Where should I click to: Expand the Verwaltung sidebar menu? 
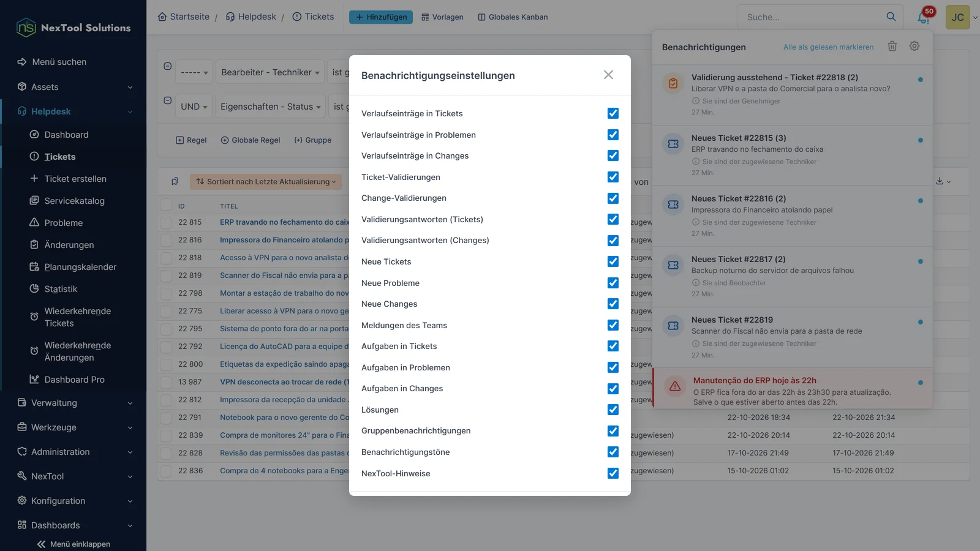click(73, 403)
